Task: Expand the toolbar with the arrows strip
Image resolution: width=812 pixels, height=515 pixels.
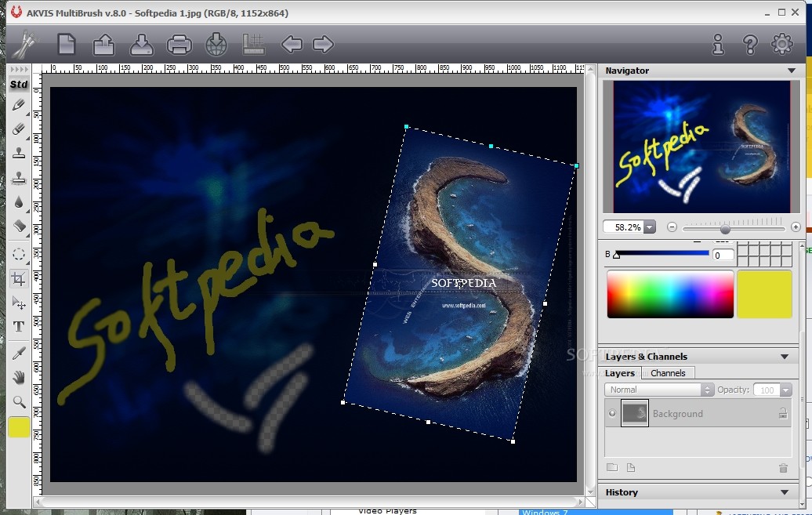Action: (x=19, y=69)
